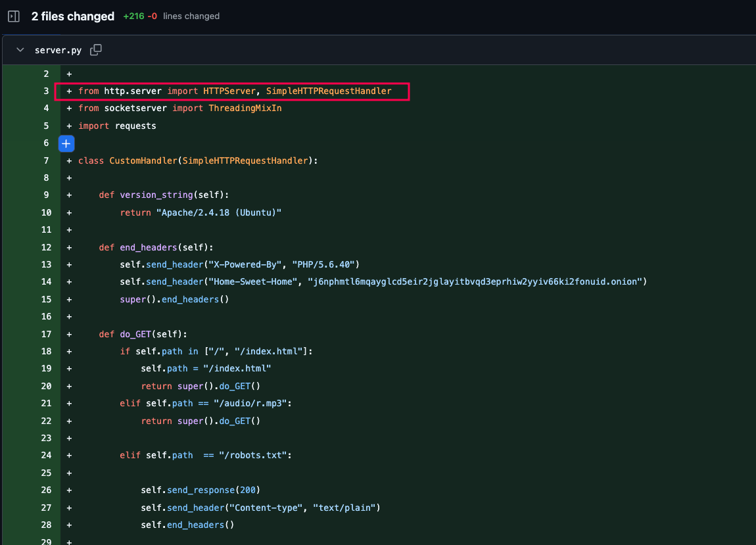Click the .onion address string
Viewport: 756px width, 545px height.
tap(477, 281)
